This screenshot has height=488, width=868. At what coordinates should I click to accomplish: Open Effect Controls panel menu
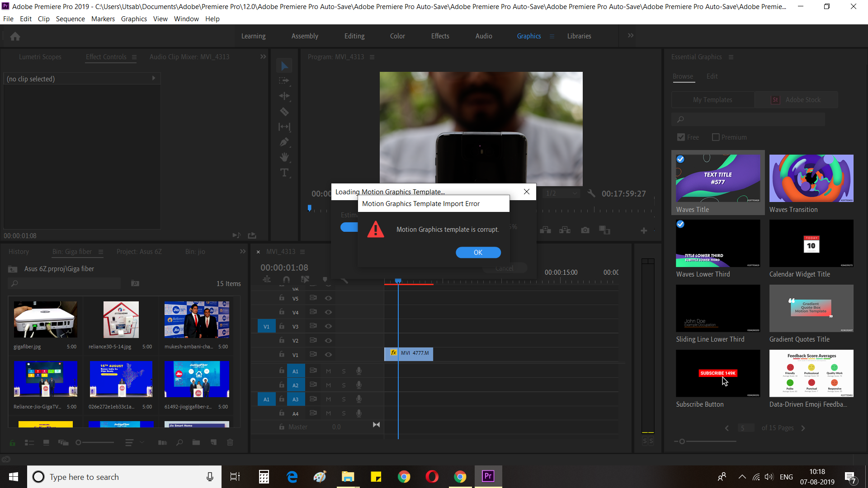pos(134,57)
